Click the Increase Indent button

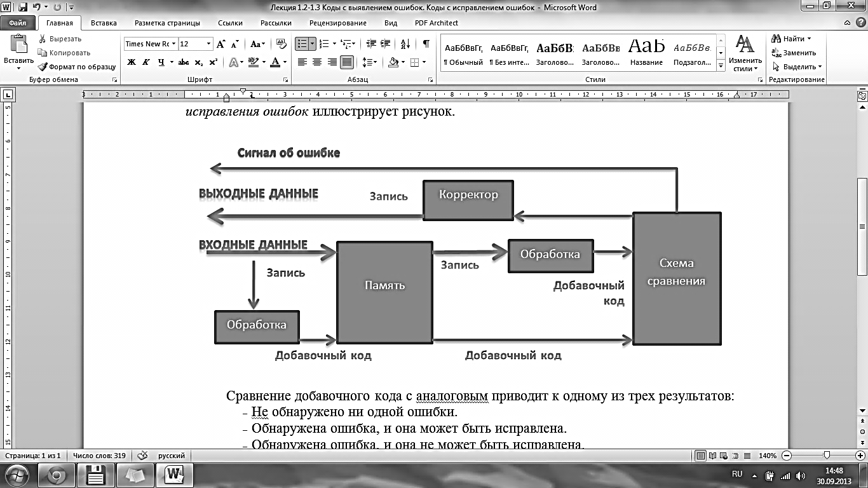[384, 44]
